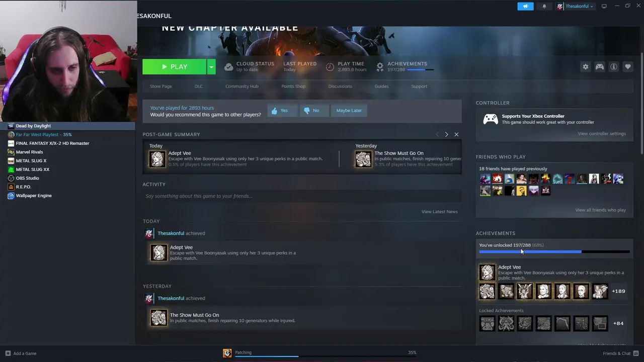Image resolution: width=644 pixels, height=362 pixels.
Task: Click the Patching game icon in downloads bar
Action: click(227, 353)
